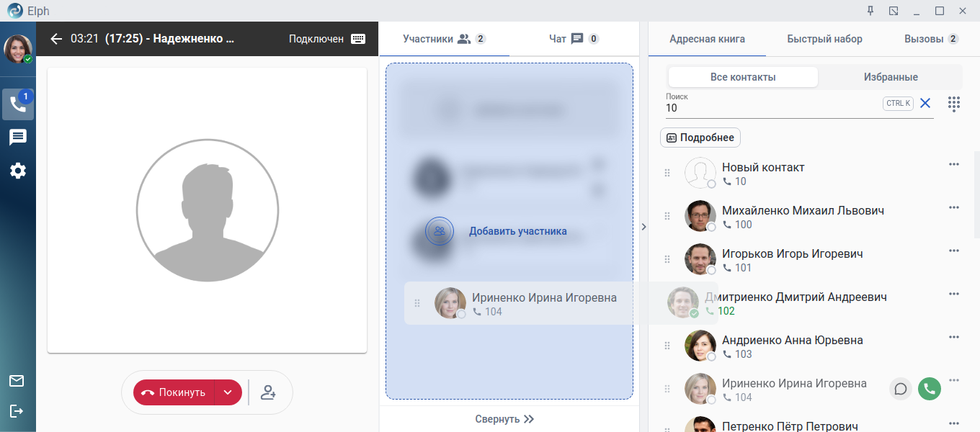Select the contact Михайленко Михаил Львович
Screen dimensions: 980x432
click(x=803, y=211)
